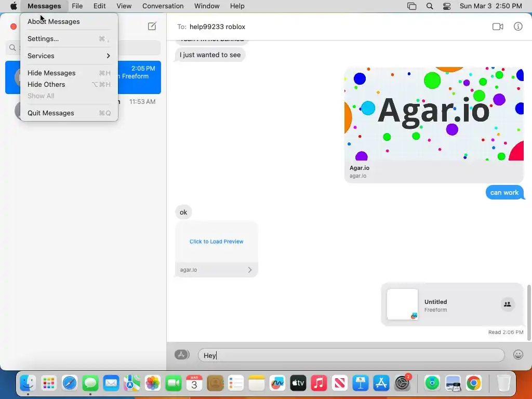
Task: Open Notes from the Dock
Action: pos(257,383)
